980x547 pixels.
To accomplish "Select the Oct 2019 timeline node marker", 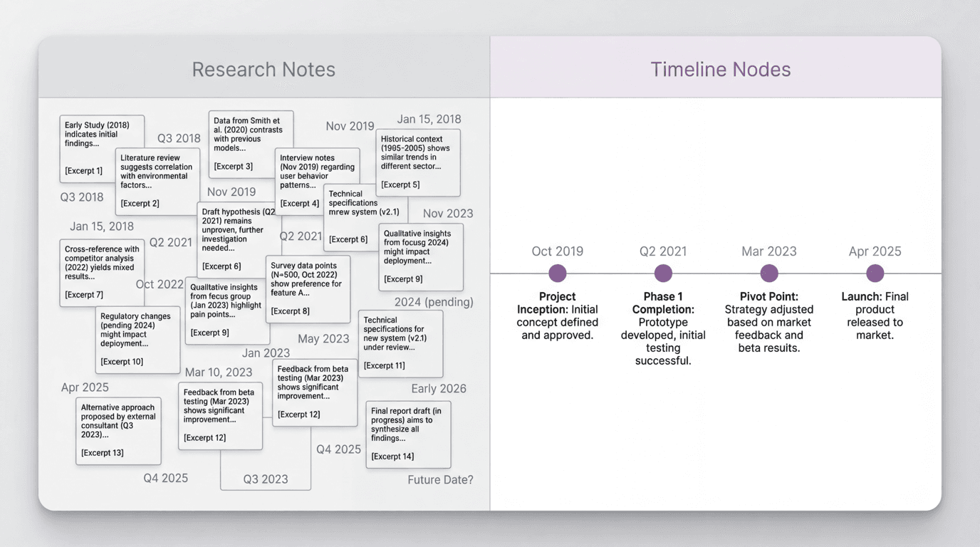I will pos(557,273).
